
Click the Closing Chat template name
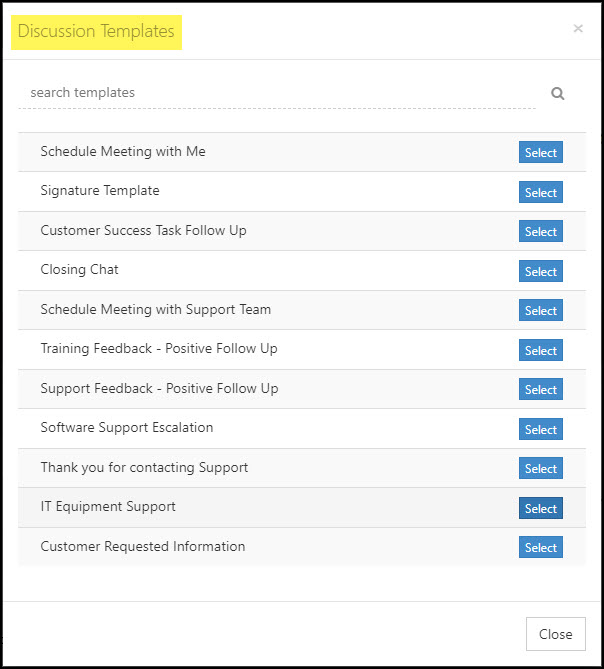(80, 270)
